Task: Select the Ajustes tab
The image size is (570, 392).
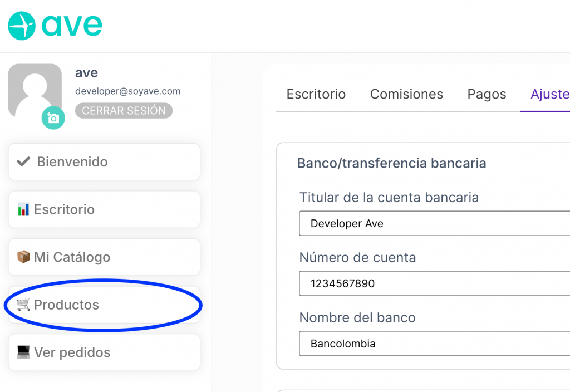Action: point(550,94)
